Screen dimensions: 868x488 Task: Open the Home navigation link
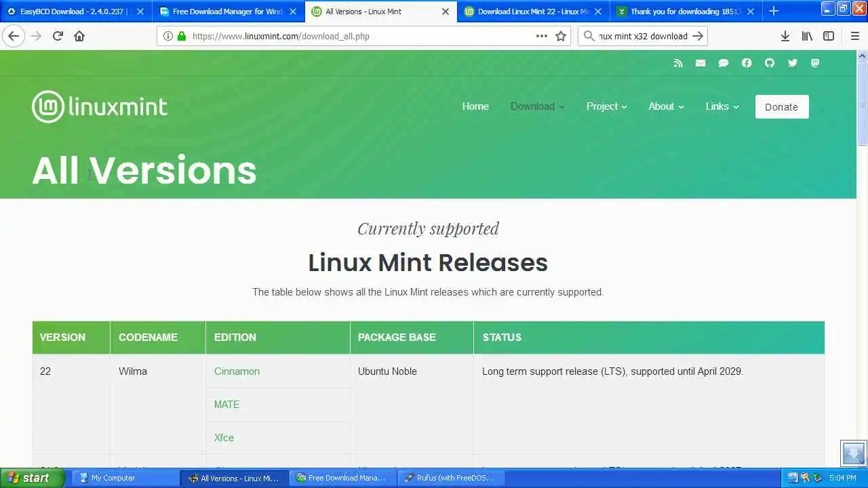[x=475, y=106]
